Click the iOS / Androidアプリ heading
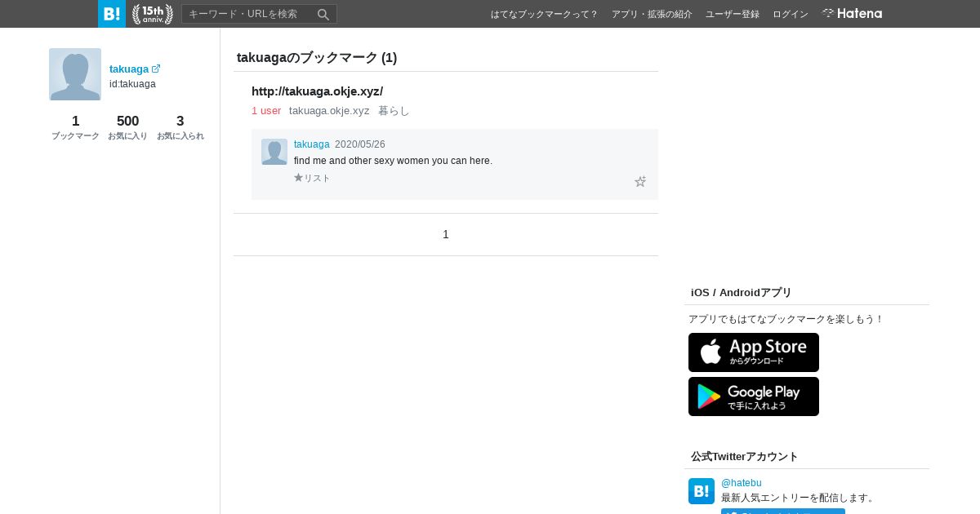This screenshot has height=514, width=980. point(742,293)
